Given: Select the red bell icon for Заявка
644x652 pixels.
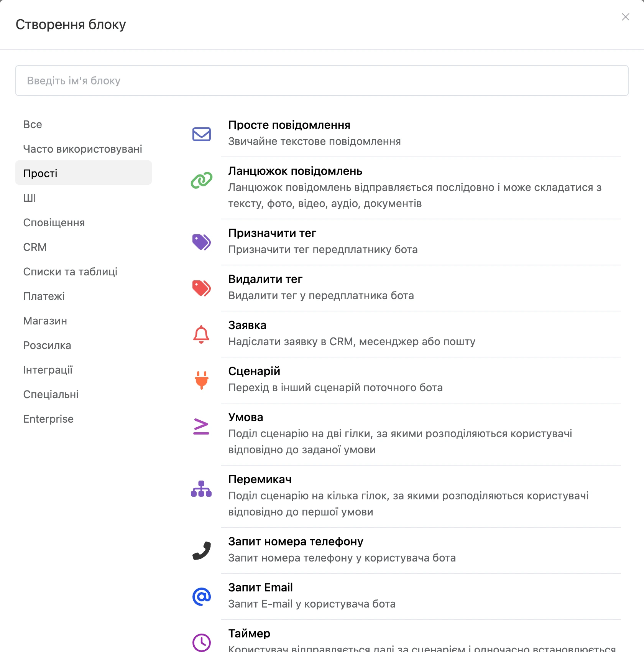Looking at the screenshot, I should point(201,334).
